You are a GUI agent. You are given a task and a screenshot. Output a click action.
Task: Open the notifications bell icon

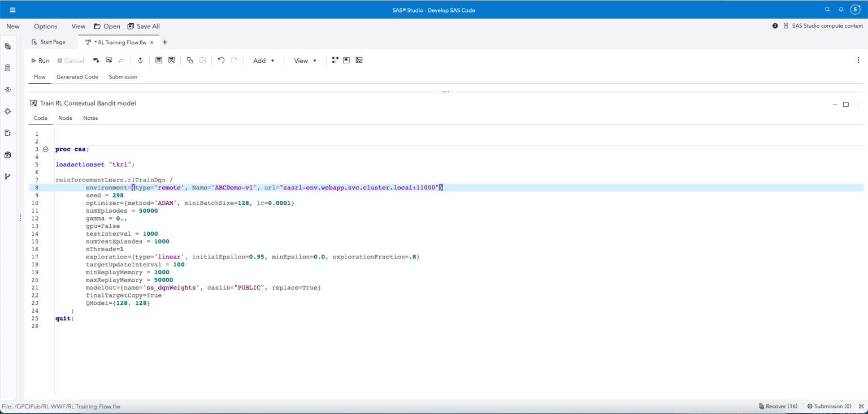tap(841, 10)
